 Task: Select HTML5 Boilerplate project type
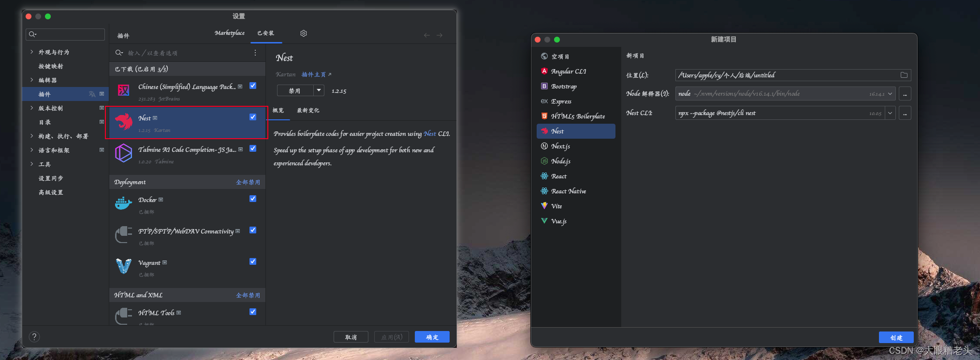576,116
